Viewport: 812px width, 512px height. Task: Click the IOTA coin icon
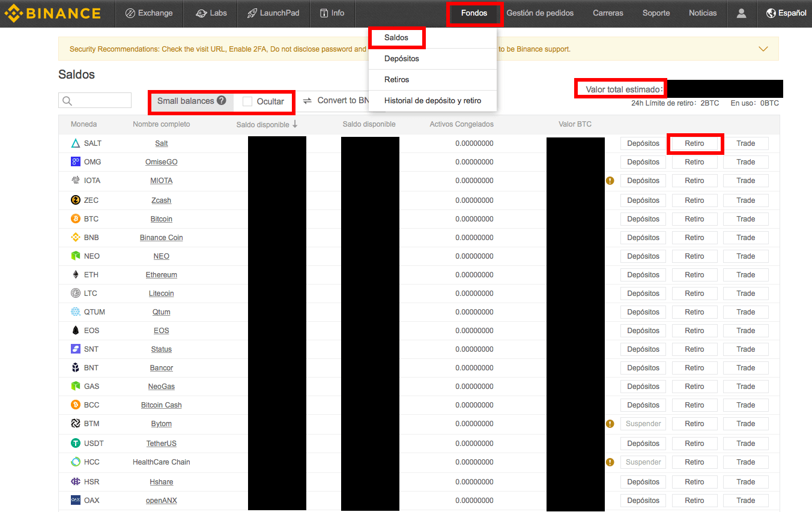[x=76, y=181]
